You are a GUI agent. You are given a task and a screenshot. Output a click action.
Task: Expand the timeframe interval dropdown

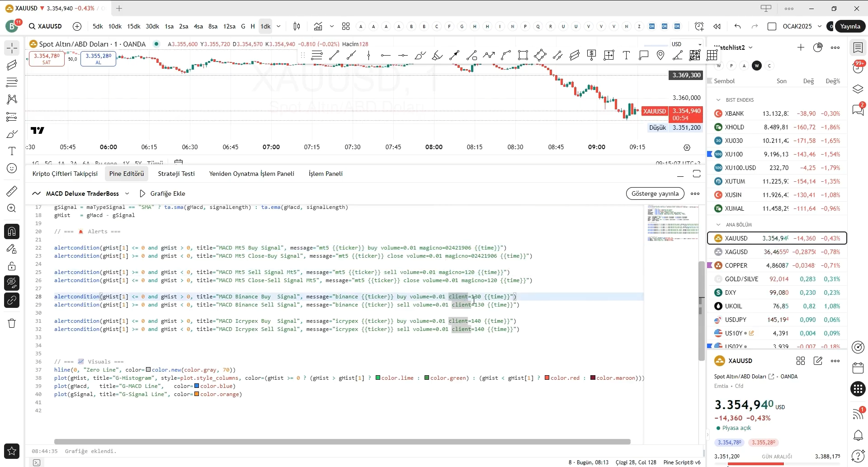tap(278, 26)
